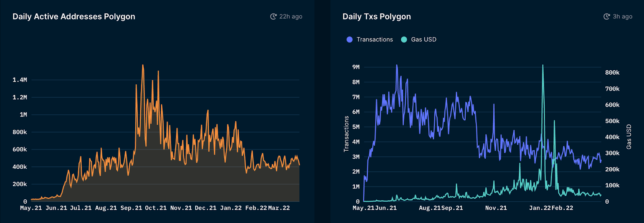
Task: Toggle the Gas USD legend series
Action: click(419, 39)
